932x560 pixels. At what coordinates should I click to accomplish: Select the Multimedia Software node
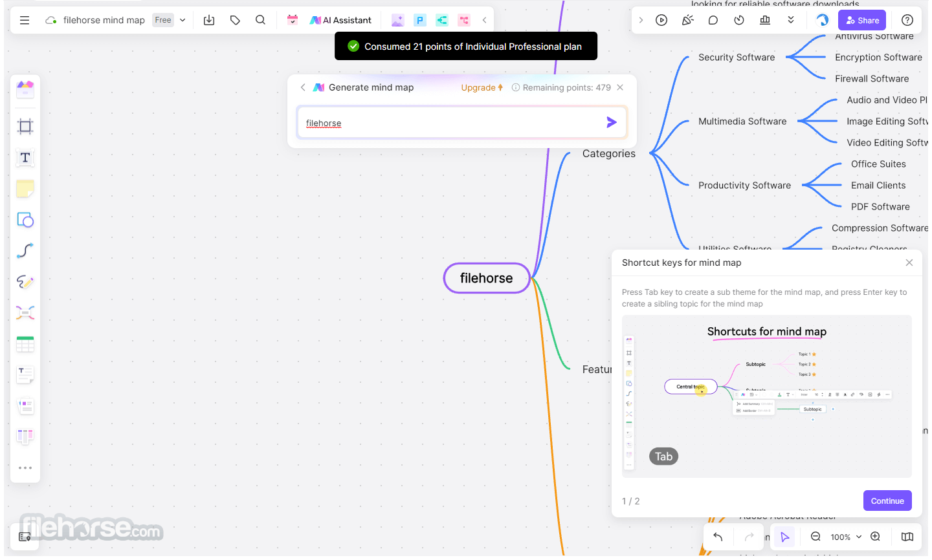(742, 121)
